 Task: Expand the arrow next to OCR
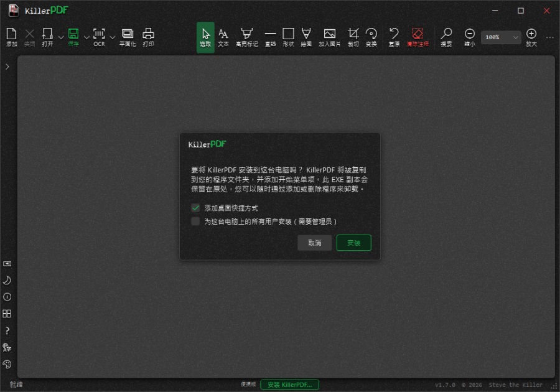112,37
